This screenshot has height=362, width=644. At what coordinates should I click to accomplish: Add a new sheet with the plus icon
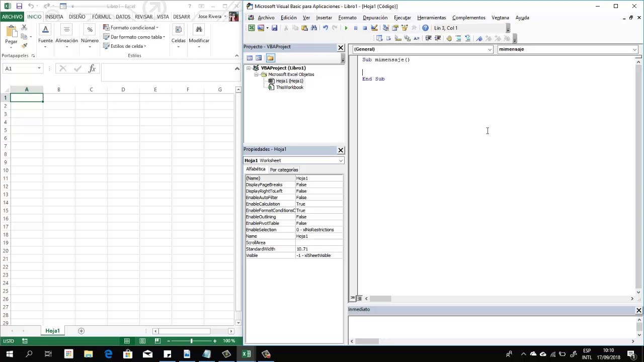(81, 331)
